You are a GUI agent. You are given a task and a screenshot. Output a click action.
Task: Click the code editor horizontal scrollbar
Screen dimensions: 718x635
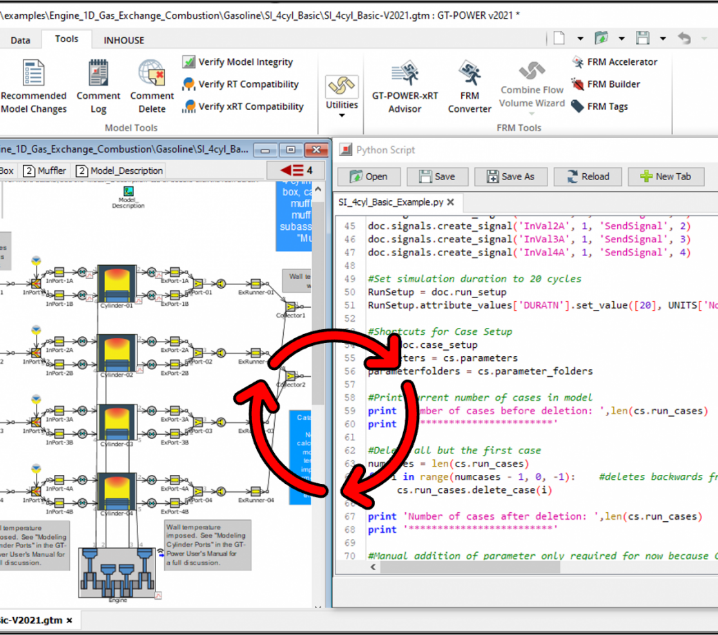[470, 567]
